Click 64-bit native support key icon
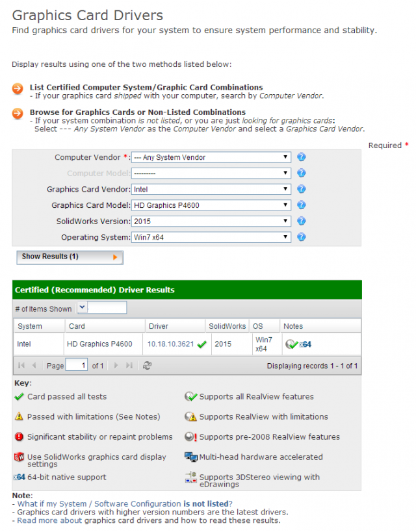416x532 pixels. (19, 477)
